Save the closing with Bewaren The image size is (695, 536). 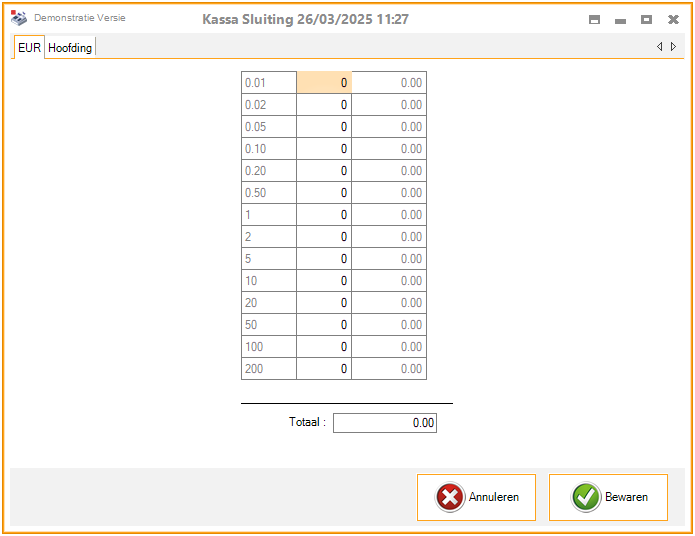[x=608, y=497]
